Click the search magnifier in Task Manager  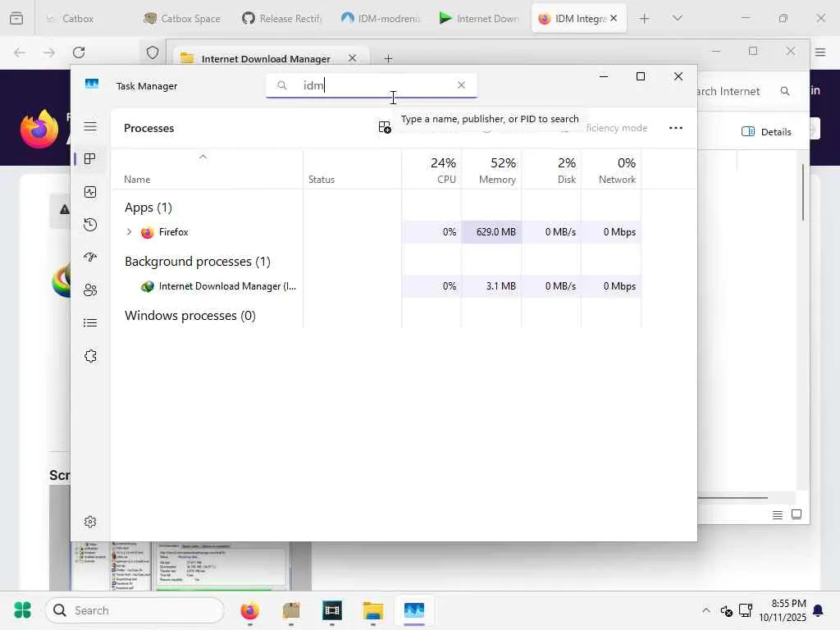click(x=282, y=85)
